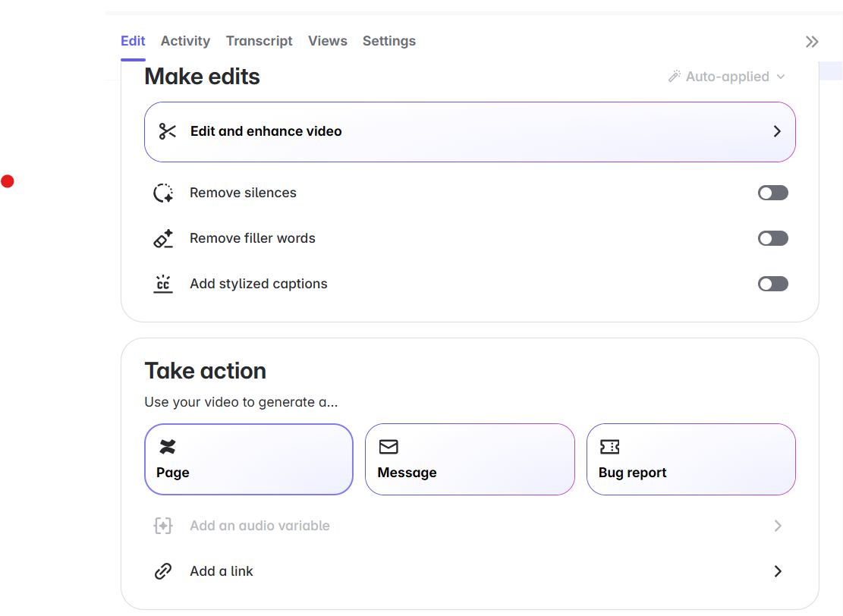Click the chain link icon
Viewport: 843px width, 616px height.
(x=163, y=571)
